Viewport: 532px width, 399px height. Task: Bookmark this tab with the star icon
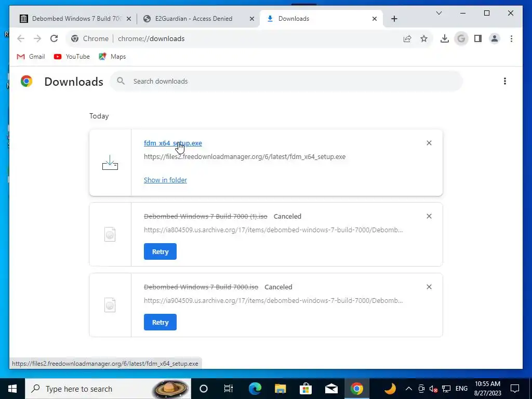pos(424,38)
